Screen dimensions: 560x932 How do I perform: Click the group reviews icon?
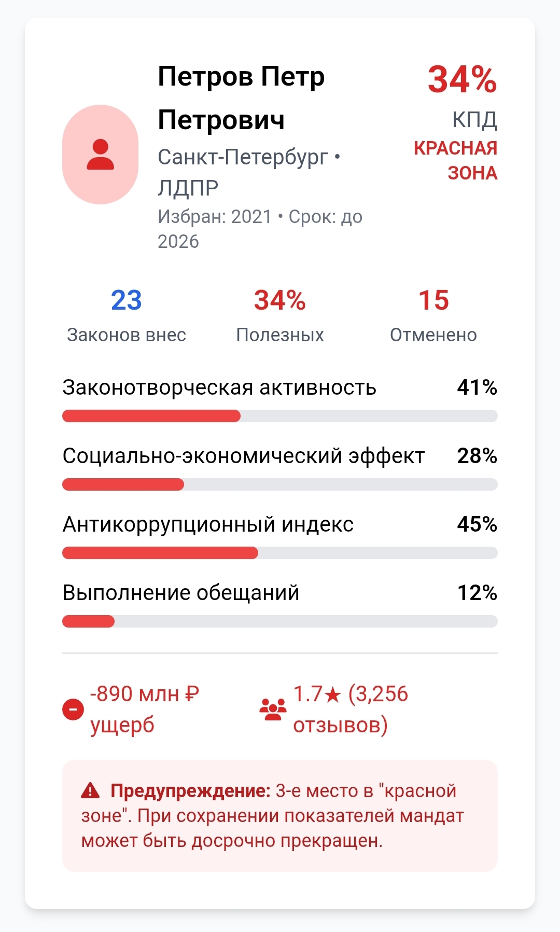[273, 709]
